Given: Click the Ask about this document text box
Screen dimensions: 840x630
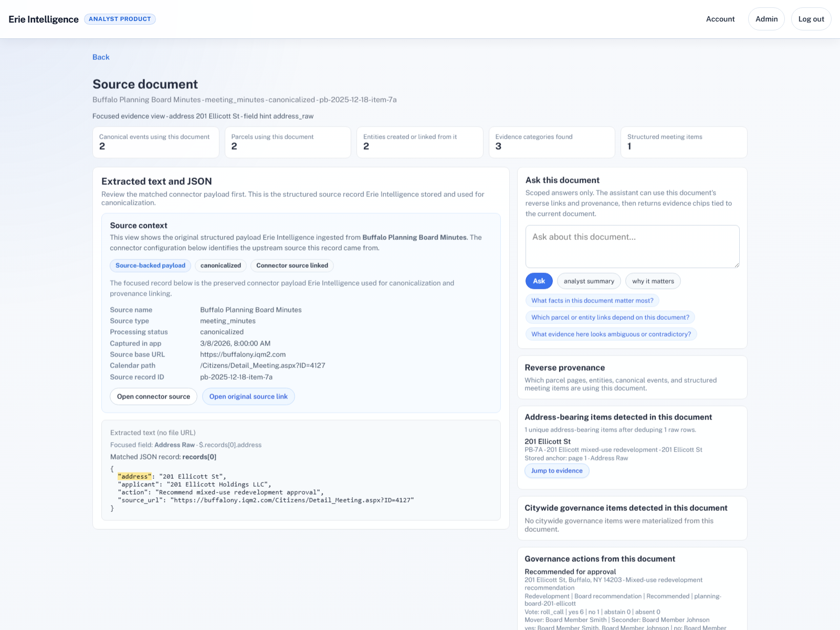Looking at the screenshot, I should click(632, 247).
